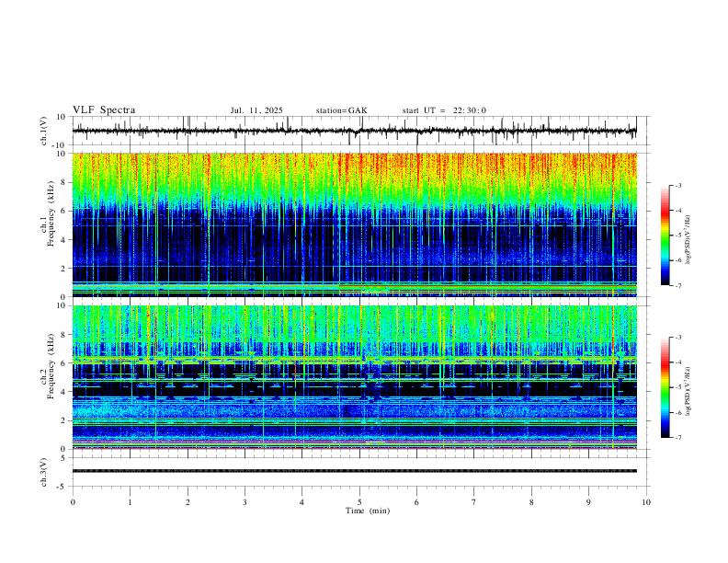Click the '7' tick label on time axis
728x563 pixels.
tap(474, 502)
